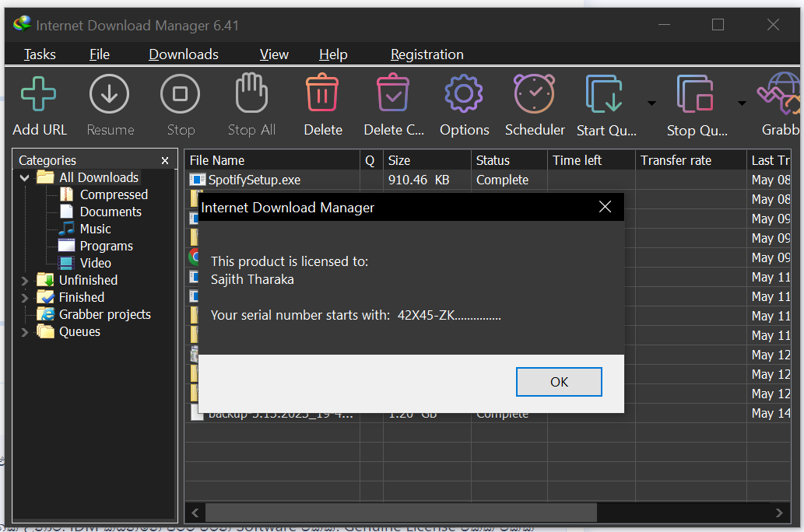Select All Downloads category
Screen dimensions: 804x532
[x=98, y=177]
